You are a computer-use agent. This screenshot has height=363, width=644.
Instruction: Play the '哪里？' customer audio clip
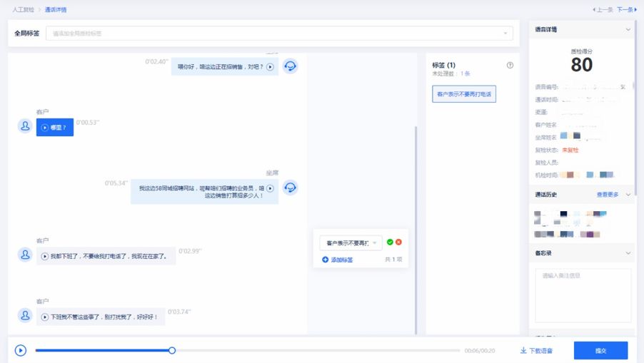(45, 128)
